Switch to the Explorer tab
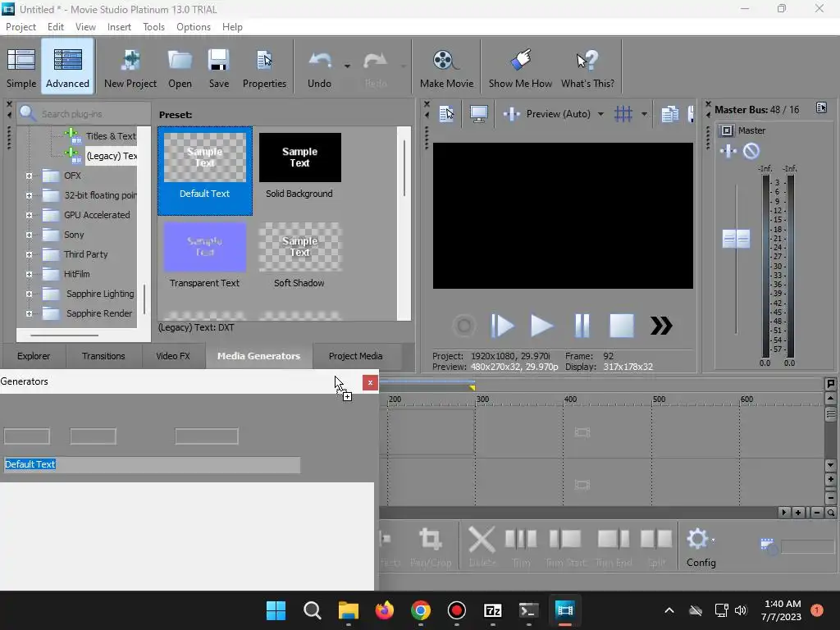This screenshot has width=840, height=630. tap(34, 356)
